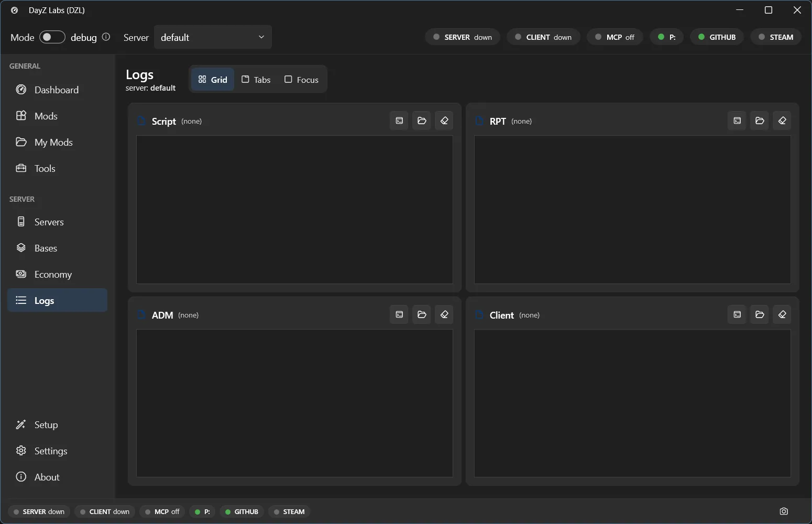Open terminal view for Client log

[737, 315]
